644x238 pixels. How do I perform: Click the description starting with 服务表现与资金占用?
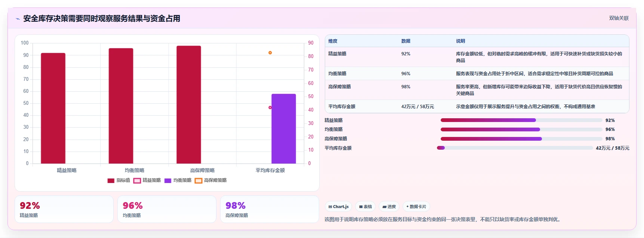534,74
